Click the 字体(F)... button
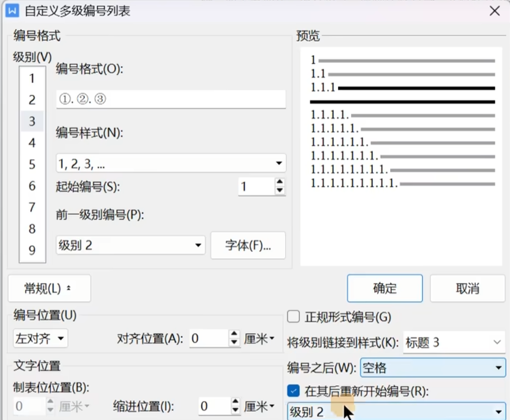 tap(248, 245)
